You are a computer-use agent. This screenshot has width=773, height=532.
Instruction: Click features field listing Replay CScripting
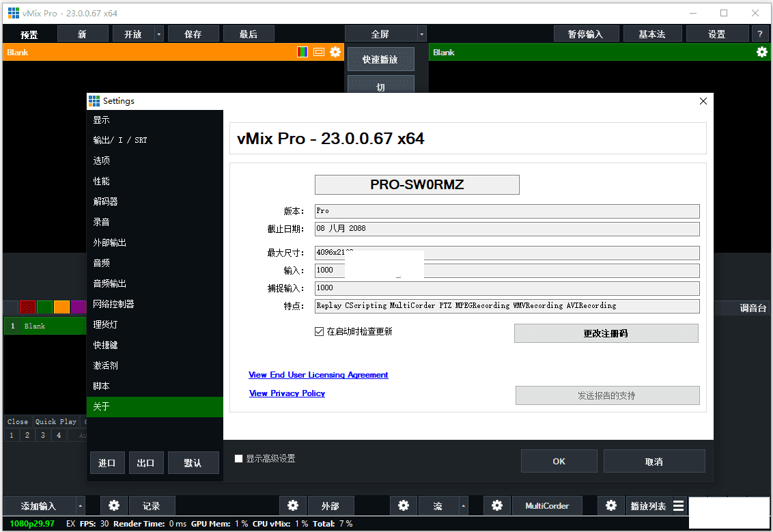pyautogui.click(x=507, y=306)
